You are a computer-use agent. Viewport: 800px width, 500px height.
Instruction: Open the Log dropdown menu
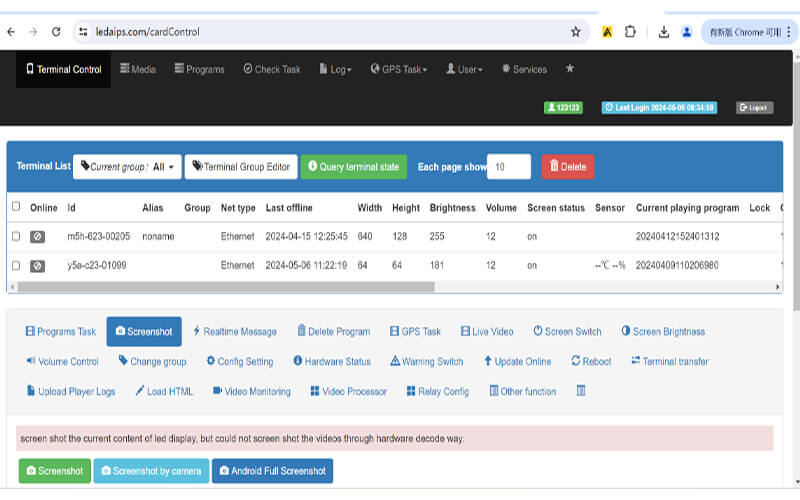(x=335, y=69)
